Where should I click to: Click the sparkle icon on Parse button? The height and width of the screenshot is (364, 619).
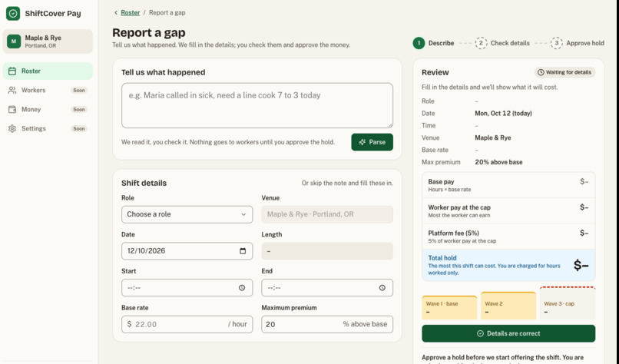click(x=362, y=142)
